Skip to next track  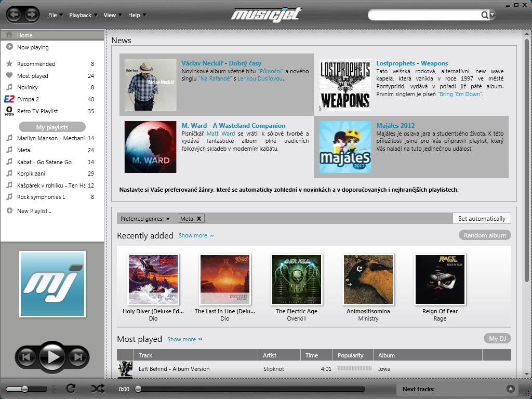click(x=78, y=357)
